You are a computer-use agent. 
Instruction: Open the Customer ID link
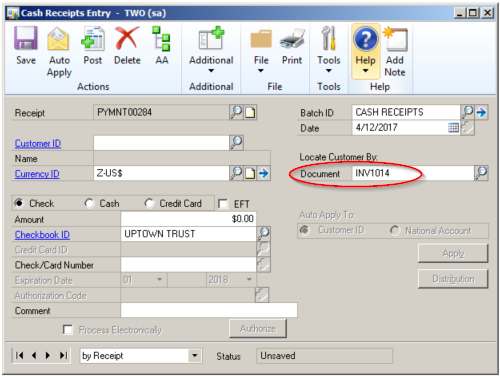pos(38,144)
